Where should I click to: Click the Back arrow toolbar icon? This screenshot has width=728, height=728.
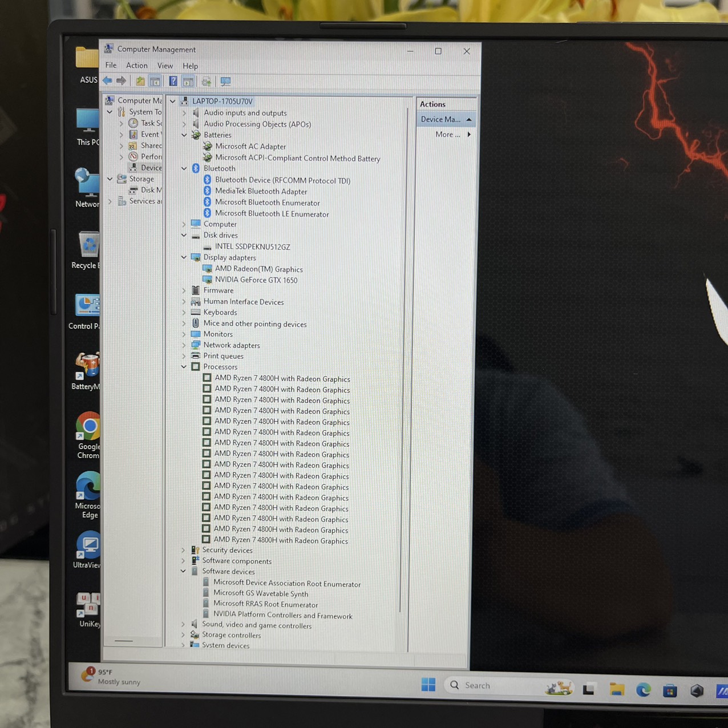pyautogui.click(x=107, y=81)
